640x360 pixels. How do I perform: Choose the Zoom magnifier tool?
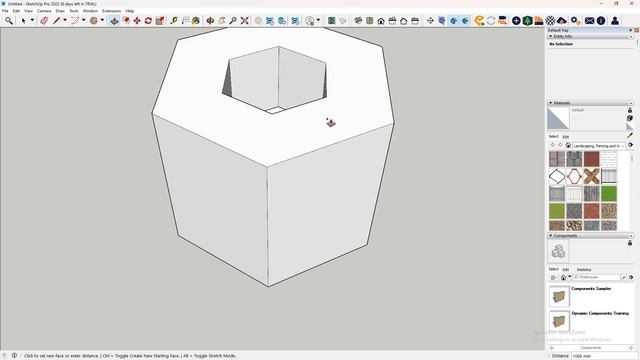pyautogui.click(x=233, y=20)
